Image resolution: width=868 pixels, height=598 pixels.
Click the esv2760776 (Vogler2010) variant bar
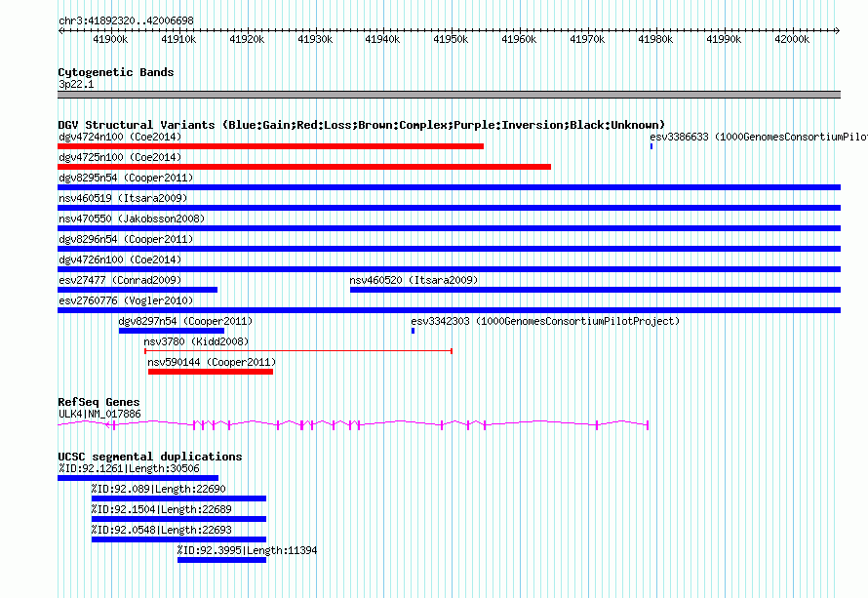tap(449, 310)
